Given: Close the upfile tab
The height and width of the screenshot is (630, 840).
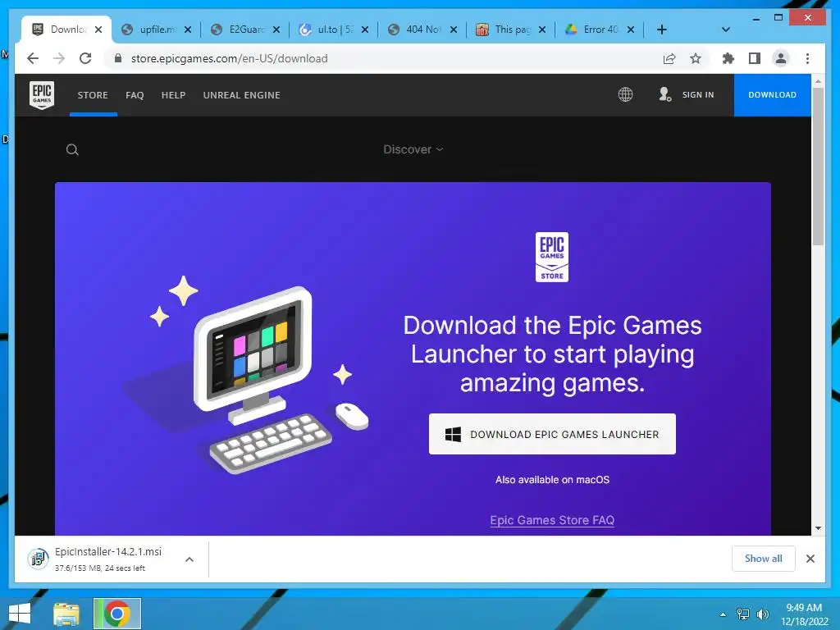Looking at the screenshot, I should point(188,30).
